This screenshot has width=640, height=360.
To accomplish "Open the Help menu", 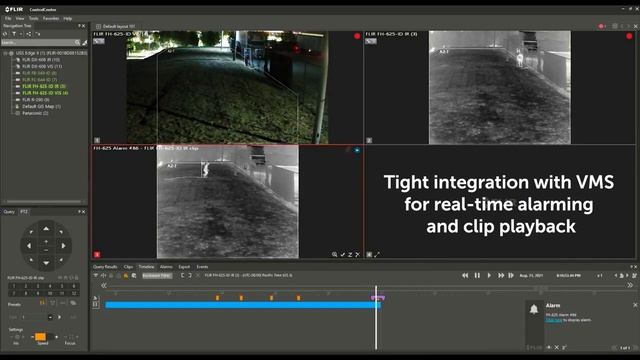I will tap(68, 18).
